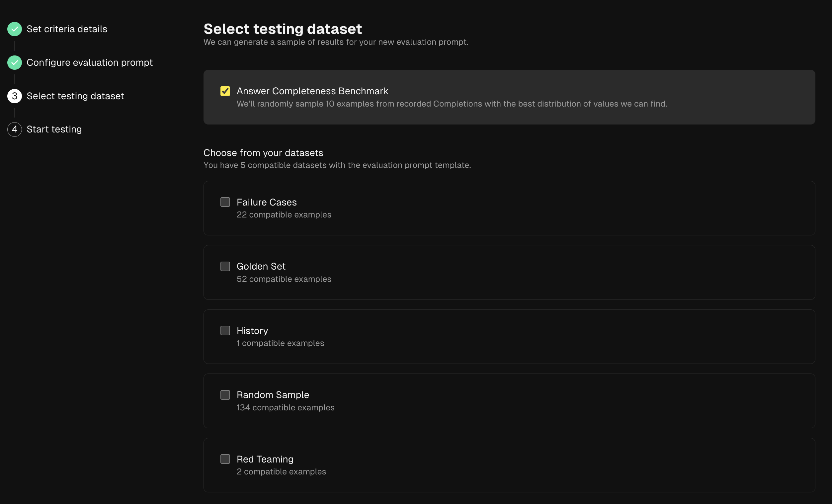
Task: Click the Answer Completeness Benchmark title
Action: (x=312, y=91)
